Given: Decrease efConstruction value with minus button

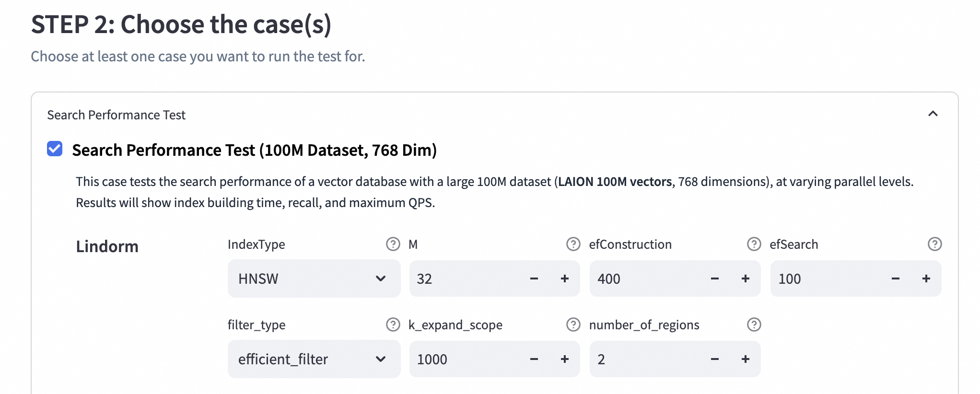Looking at the screenshot, I should pyautogui.click(x=714, y=278).
